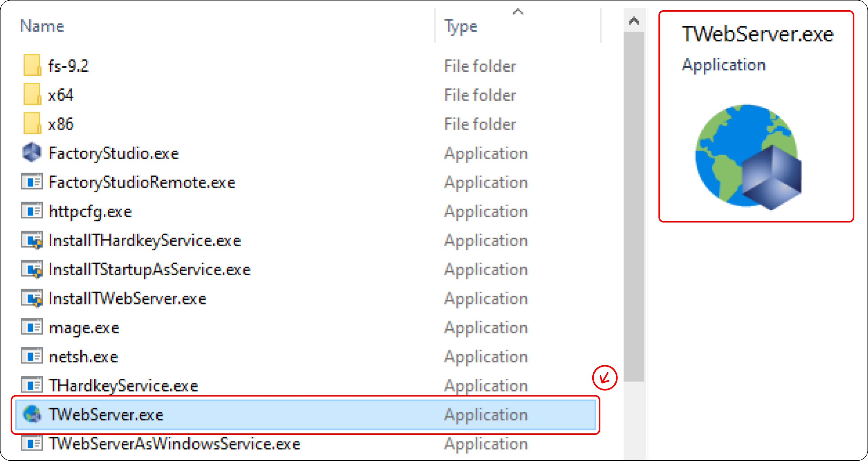Select TWebServer.exe file name in list
This screenshot has height=461, width=868.
pos(106,415)
